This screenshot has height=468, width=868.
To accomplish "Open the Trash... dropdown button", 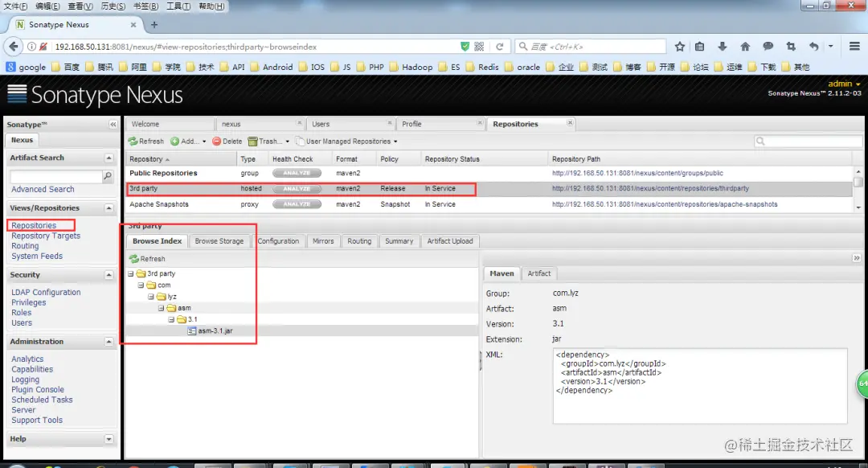I will pyautogui.click(x=268, y=142).
